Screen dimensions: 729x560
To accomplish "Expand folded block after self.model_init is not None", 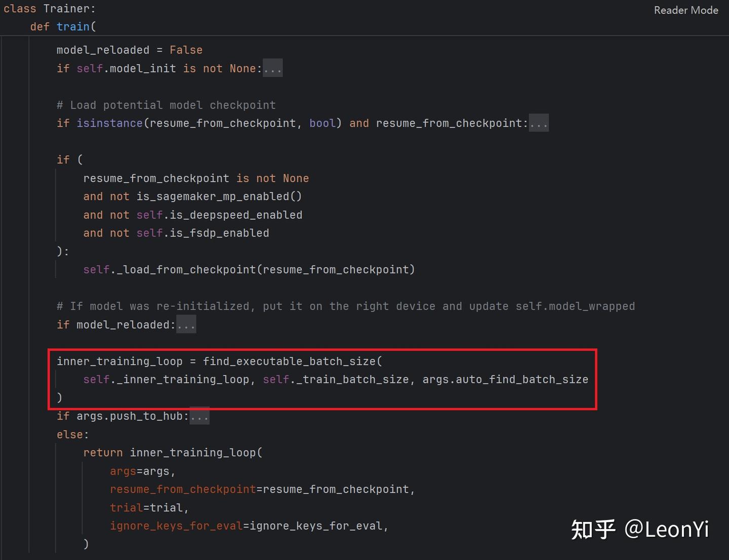I will [x=273, y=68].
